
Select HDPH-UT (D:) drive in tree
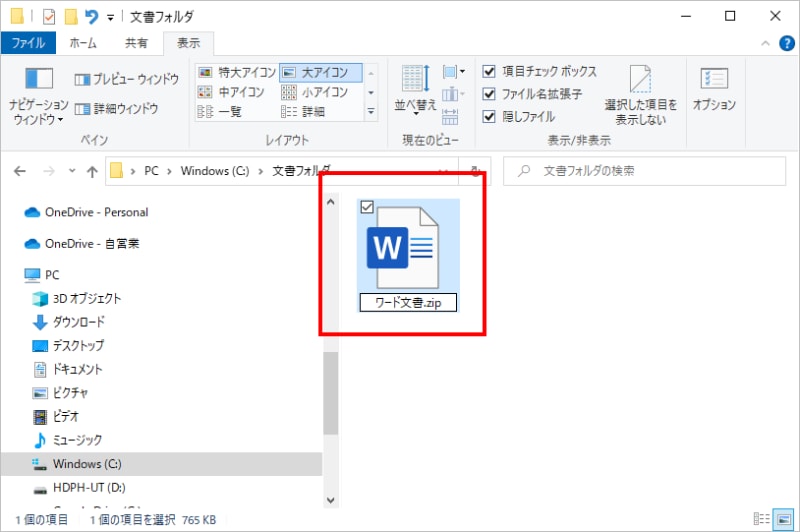click(79, 488)
